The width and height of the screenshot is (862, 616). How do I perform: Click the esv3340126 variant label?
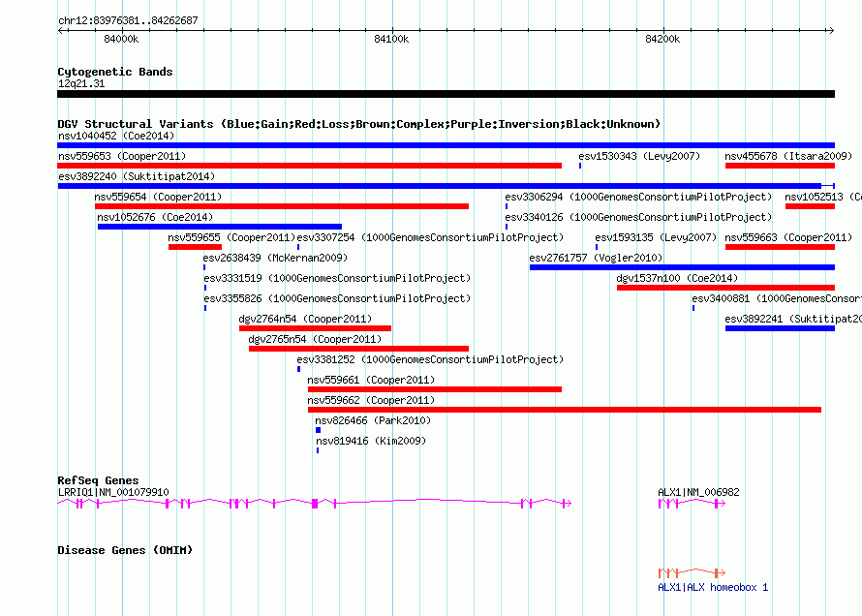coord(638,217)
